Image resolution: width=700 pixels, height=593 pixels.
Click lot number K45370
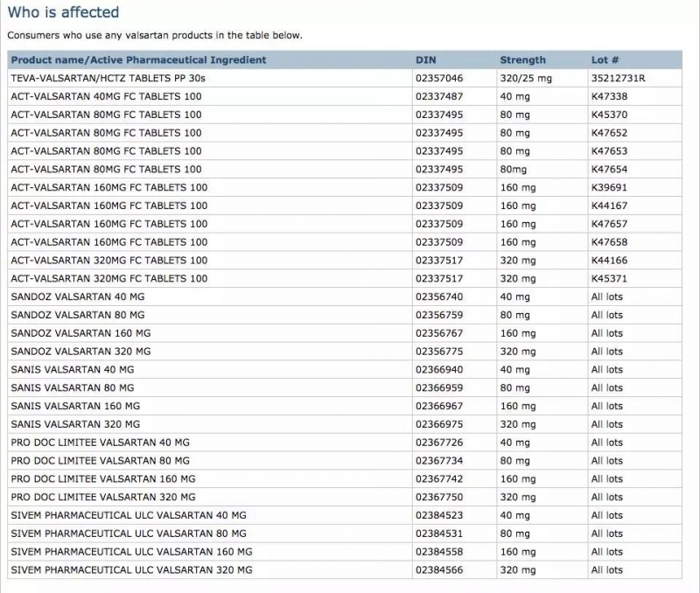[609, 115]
